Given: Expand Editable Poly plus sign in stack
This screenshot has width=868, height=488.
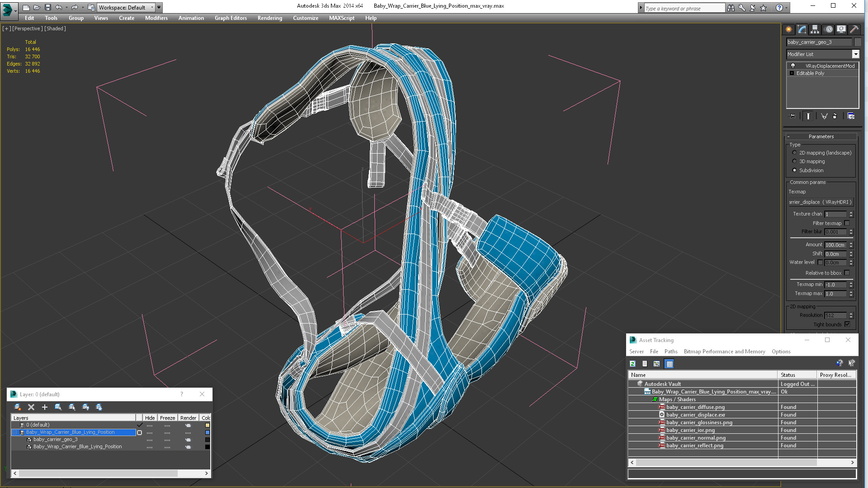Looking at the screenshot, I should (792, 73).
